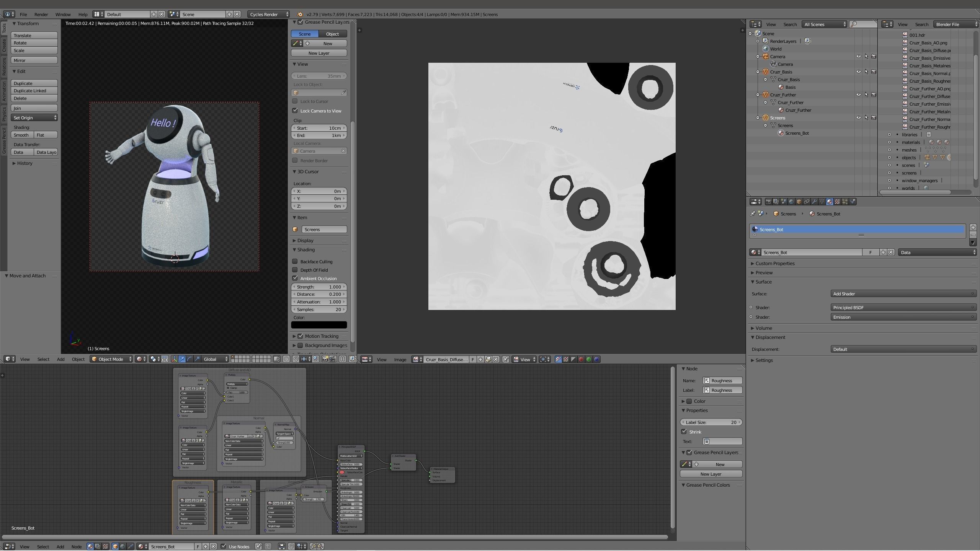The image size is (980, 551).
Task: Open the Particles properties tab icon
Action: 845,202
